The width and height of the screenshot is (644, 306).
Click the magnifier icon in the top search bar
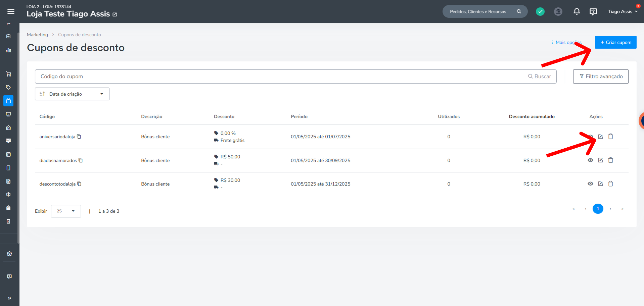coord(519,11)
